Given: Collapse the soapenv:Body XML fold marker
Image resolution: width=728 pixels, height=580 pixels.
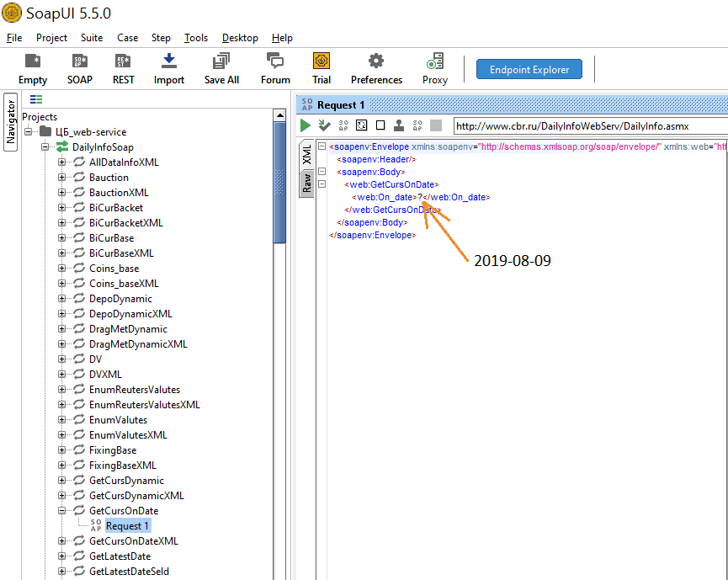Looking at the screenshot, I should click(321, 172).
